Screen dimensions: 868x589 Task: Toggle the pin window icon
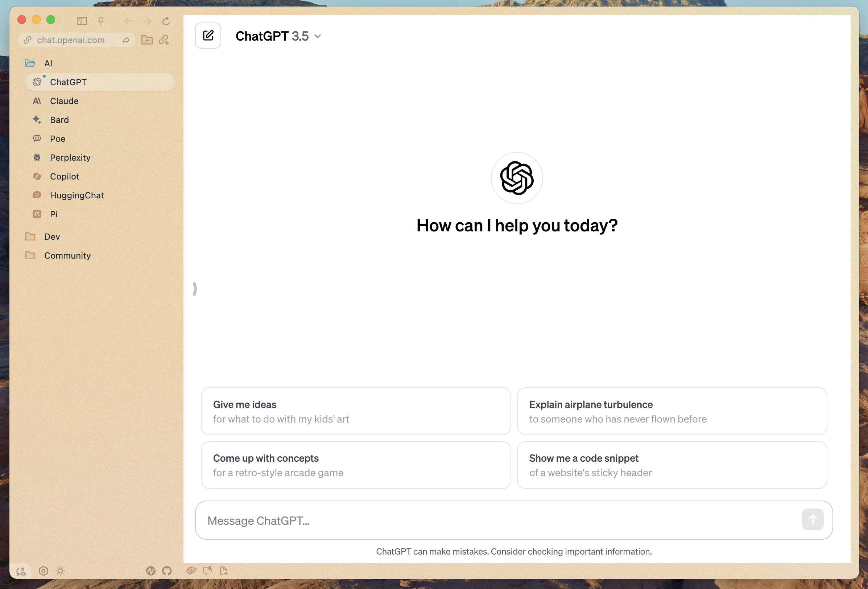(x=101, y=21)
